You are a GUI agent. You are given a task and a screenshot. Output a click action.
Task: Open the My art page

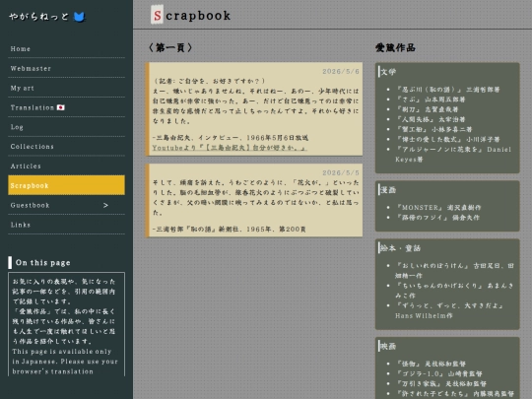[67, 89]
